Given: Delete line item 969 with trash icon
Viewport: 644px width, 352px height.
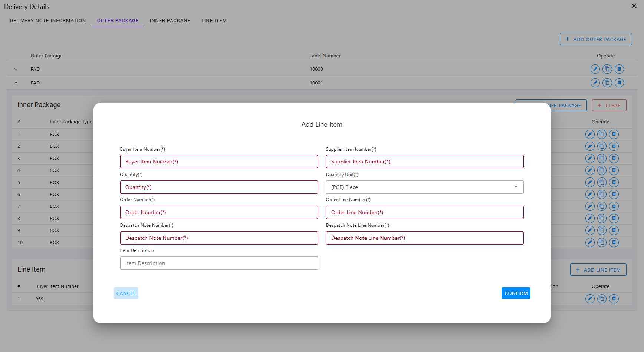Looking at the screenshot, I should coord(614,299).
